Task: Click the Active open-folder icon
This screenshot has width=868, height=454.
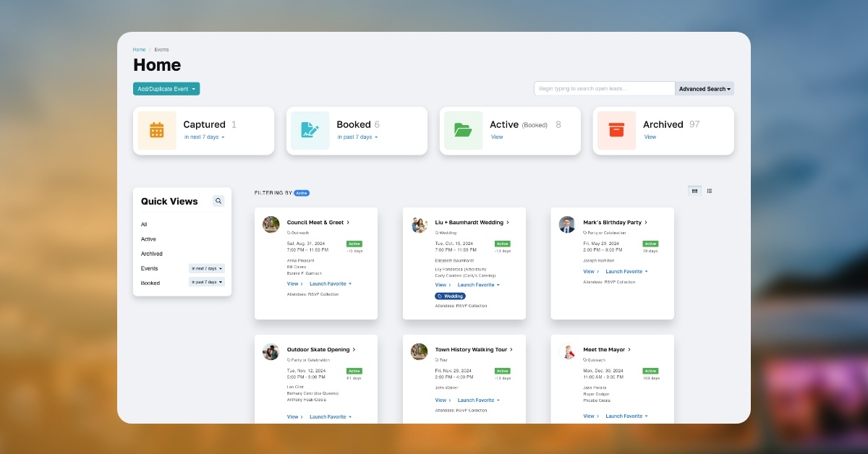Action: click(463, 130)
